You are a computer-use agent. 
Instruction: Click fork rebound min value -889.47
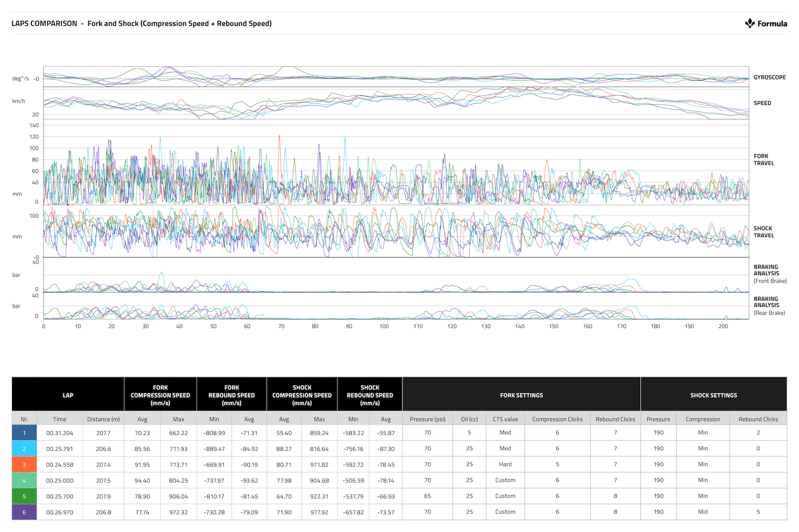[214, 449]
